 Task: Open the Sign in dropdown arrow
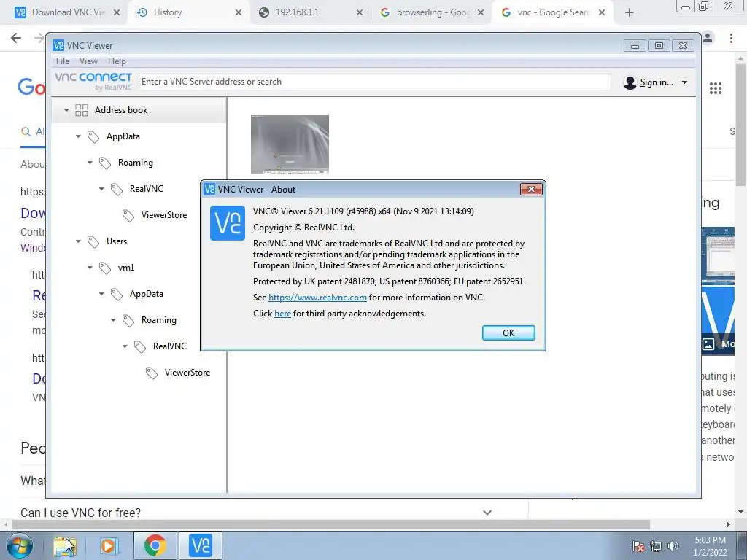pyautogui.click(x=684, y=82)
